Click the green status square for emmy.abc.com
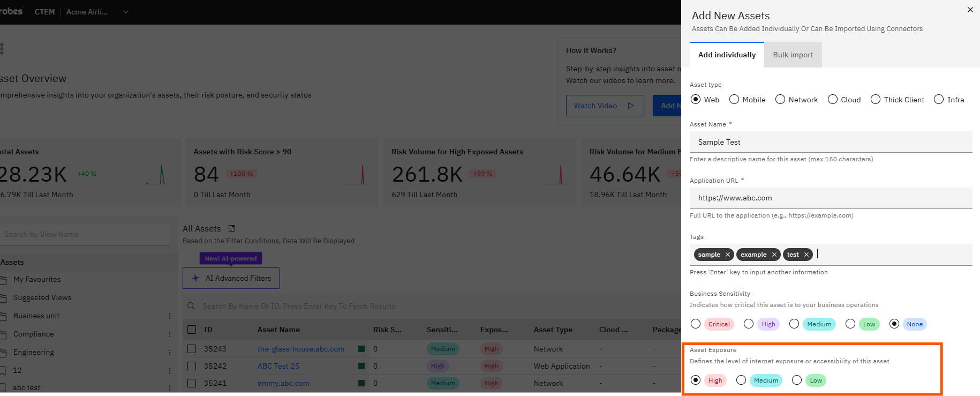This screenshot has height=396, width=980. (x=361, y=383)
